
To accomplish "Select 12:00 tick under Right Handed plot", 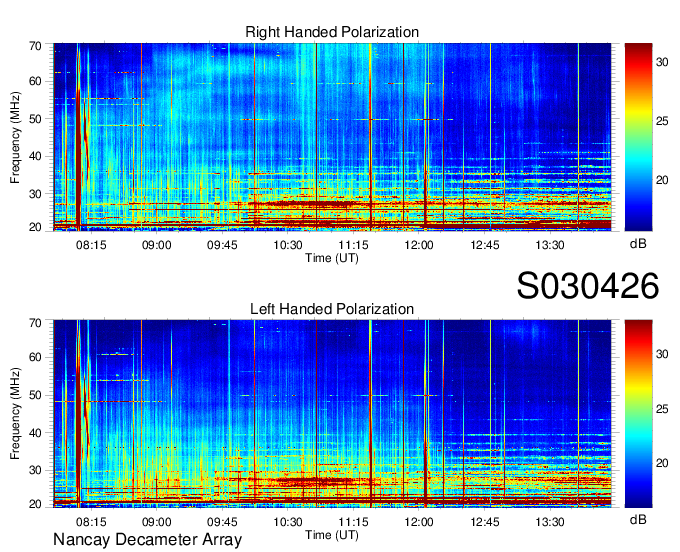I will click(x=418, y=245).
